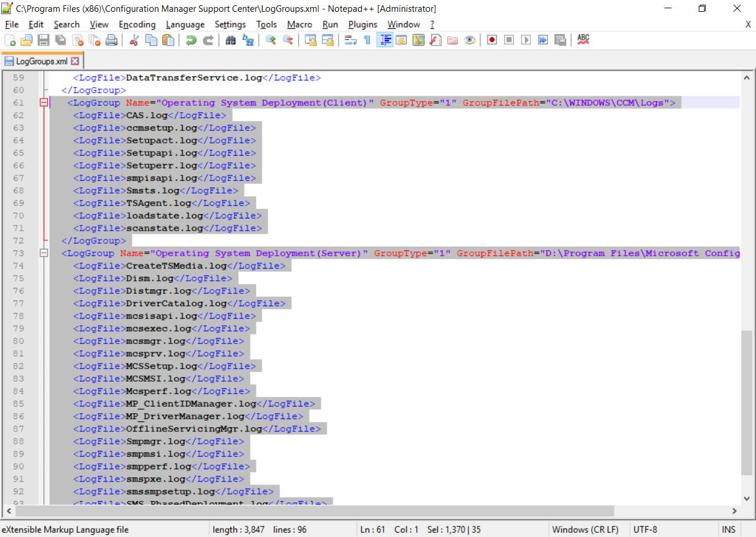Viewport: 756px width, 537px height.
Task: Enable document Monitoring with the eye icon
Action: pyautogui.click(x=468, y=40)
